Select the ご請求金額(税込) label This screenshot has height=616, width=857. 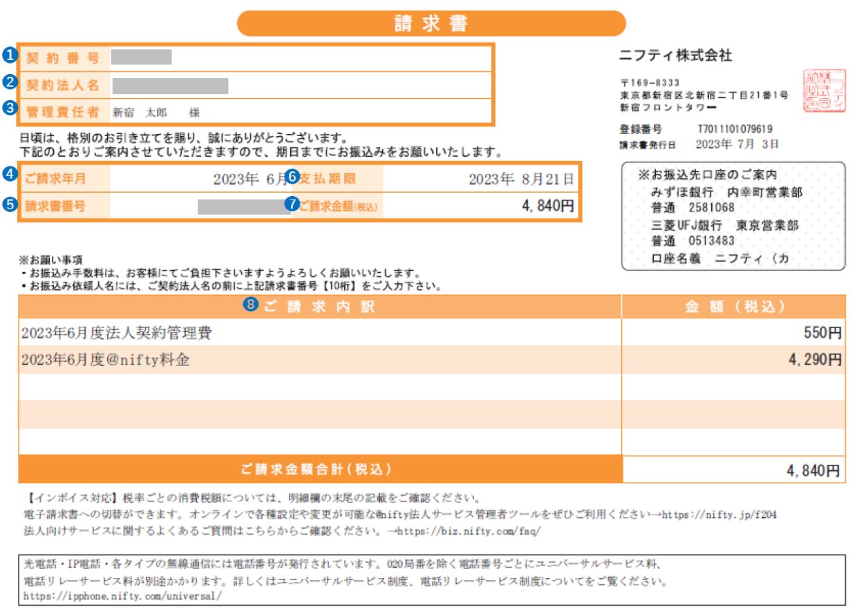point(339,206)
